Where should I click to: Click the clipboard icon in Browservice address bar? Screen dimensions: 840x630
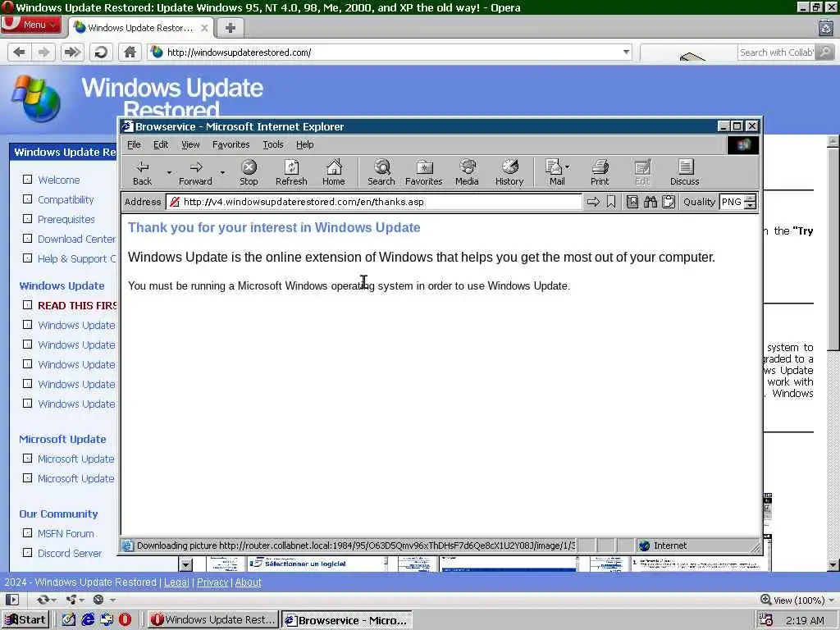point(669,202)
